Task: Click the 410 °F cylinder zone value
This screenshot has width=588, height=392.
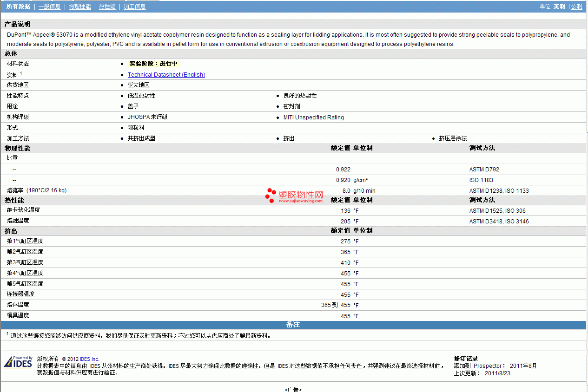Action: [350, 263]
